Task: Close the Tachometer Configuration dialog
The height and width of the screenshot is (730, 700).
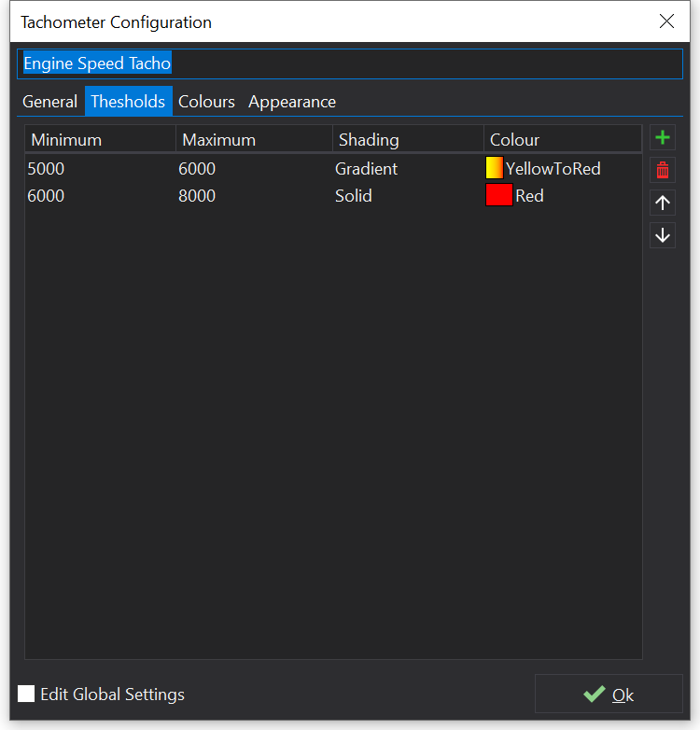Action: (x=666, y=21)
